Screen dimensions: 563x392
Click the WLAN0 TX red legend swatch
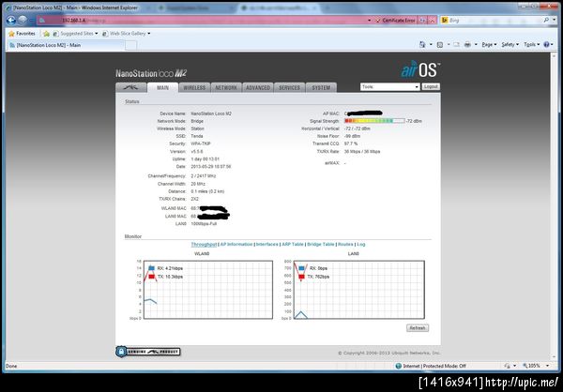pyautogui.click(x=151, y=277)
